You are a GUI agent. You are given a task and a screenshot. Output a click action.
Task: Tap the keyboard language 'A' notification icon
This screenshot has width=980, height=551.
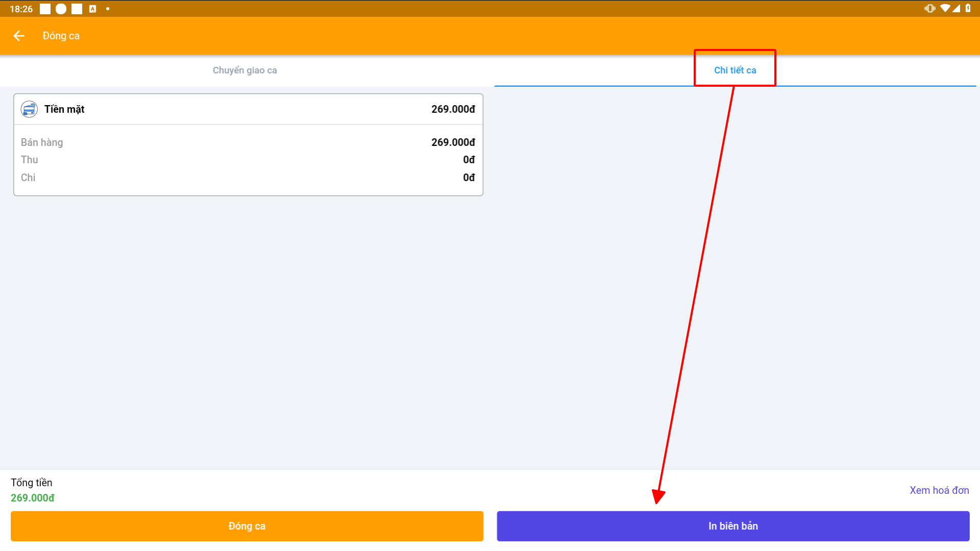pyautogui.click(x=92, y=9)
